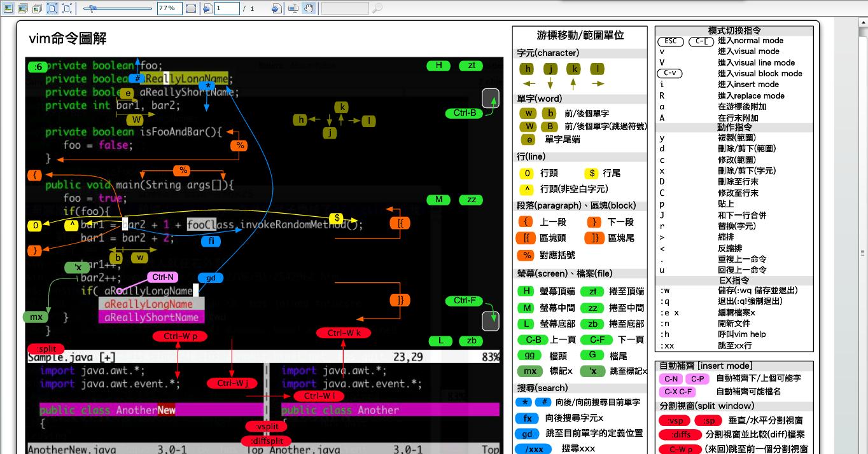Click the highlighted fit-page icon with corner arrows

click(52, 8)
